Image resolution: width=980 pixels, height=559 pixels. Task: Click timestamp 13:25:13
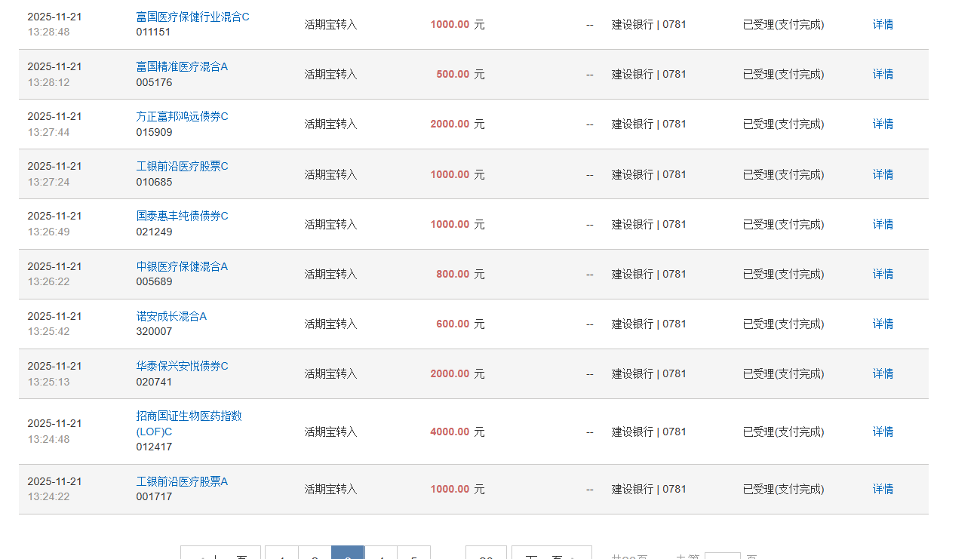[48, 382]
